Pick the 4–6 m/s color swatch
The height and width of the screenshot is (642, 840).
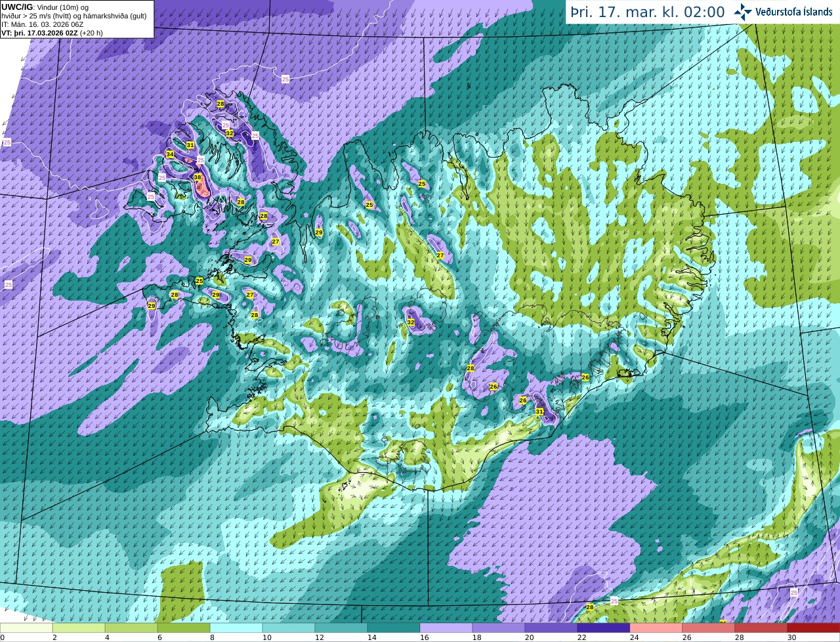coord(131,628)
